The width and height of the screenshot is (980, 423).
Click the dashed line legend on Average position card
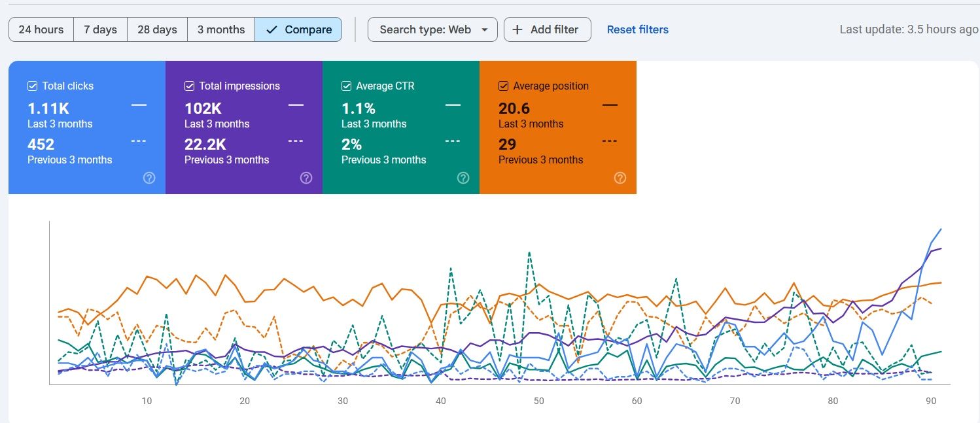(609, 141)
